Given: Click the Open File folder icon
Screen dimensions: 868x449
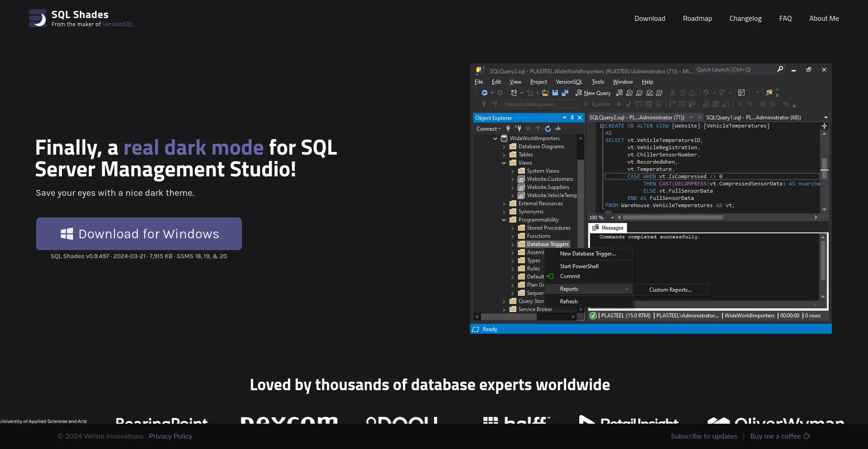Looking at the screenshot, I should pyautogui.click(x=545, y=93).
